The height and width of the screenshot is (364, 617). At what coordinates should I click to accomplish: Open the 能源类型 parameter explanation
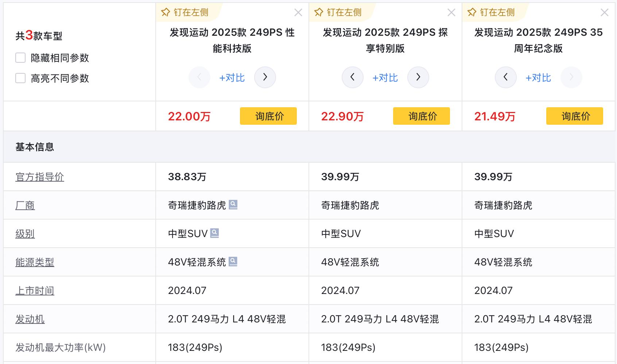[35, 262]
